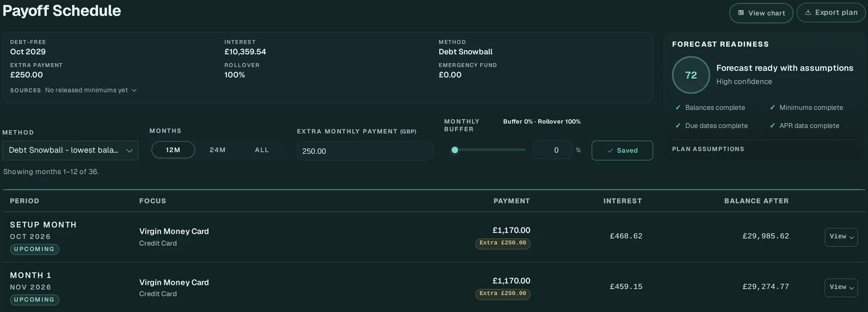Select the ALL months option
The image size is (868, 312).
[x=262, y=150]
